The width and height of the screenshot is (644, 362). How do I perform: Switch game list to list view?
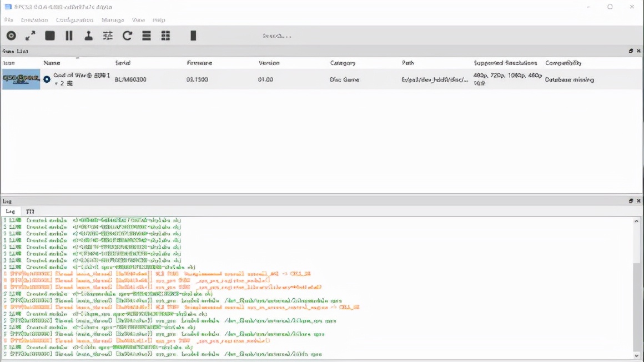147,36
